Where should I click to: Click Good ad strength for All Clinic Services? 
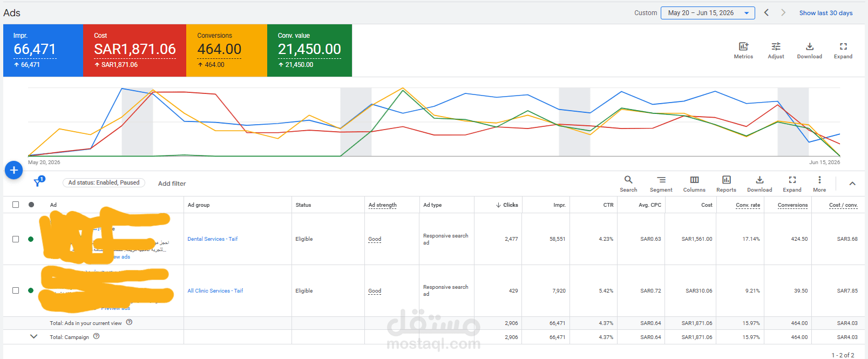point(375,291)
